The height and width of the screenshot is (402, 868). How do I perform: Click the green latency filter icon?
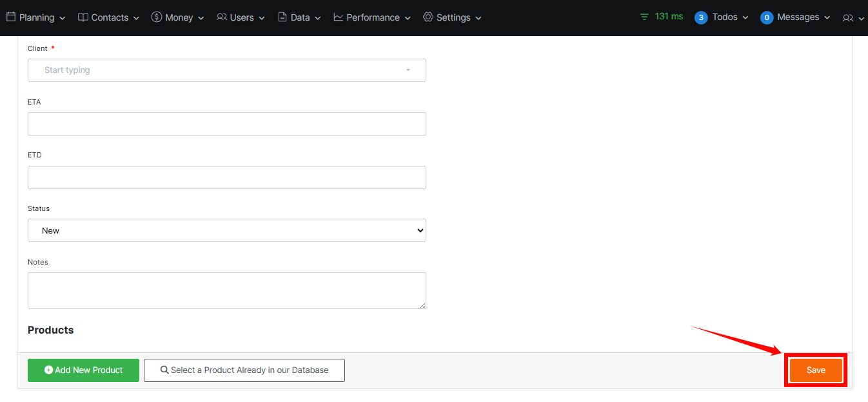[x=644, y=17]
